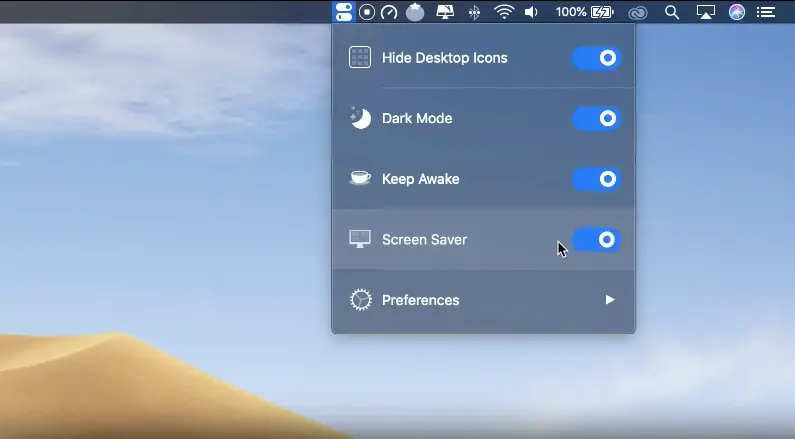Click the stop-recording circle icon in menu bar
Viewport: 795px width, 439px height.
click(367, 12)
